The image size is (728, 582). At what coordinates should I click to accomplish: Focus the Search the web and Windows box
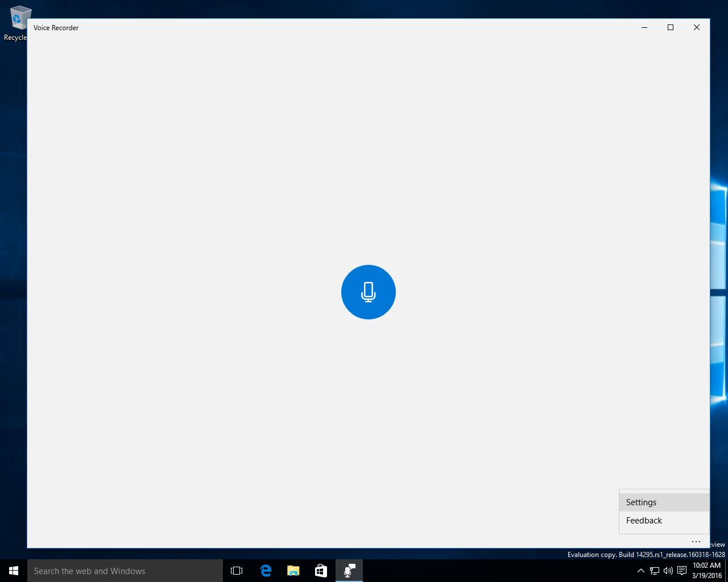point(125,571)
